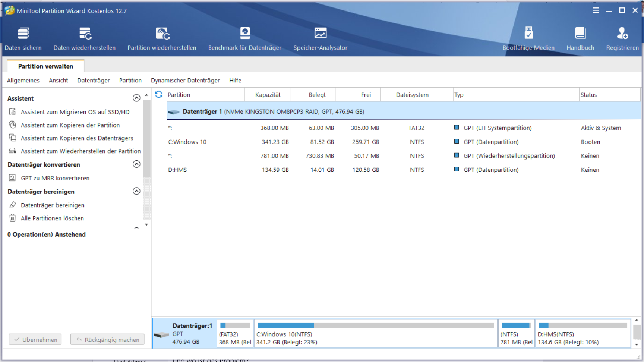Sort by Partition column header
This screenshot has height=362, width=644.
[x=205, y=95]
